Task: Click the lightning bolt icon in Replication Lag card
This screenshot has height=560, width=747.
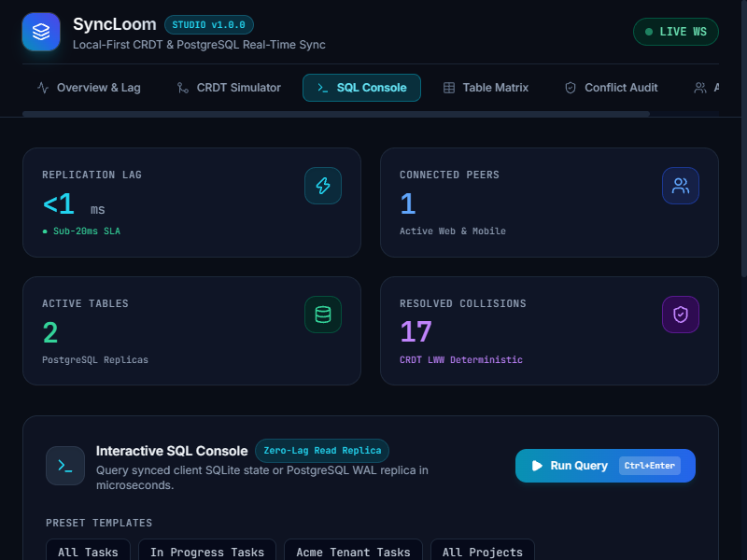Action: click(x=323, y=186)
